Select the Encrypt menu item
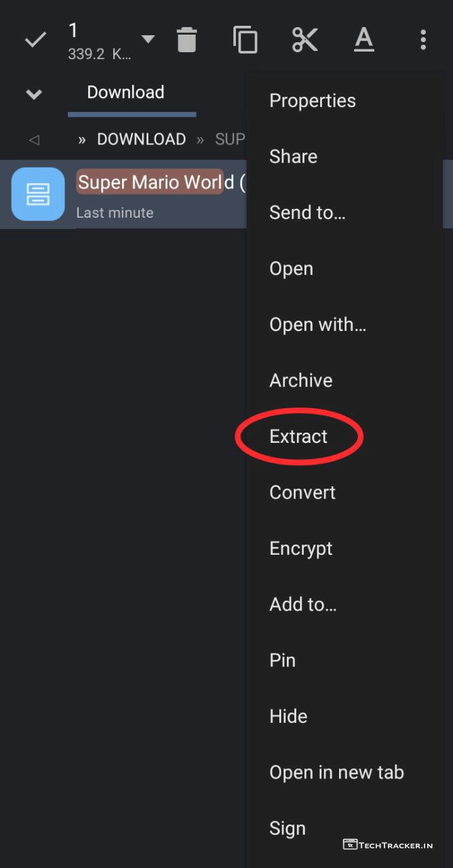Screen dimensions: 453x868 [301, 549]
